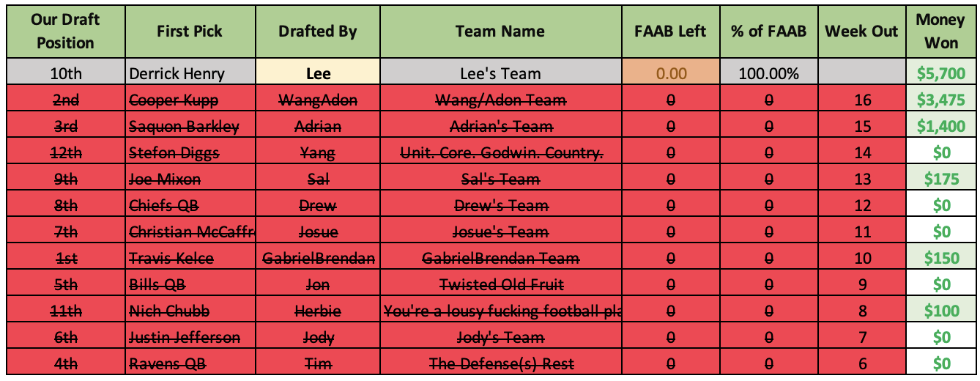Select the 'FAAB Left' header cell
Screen dimensions: 980x381
670,32
